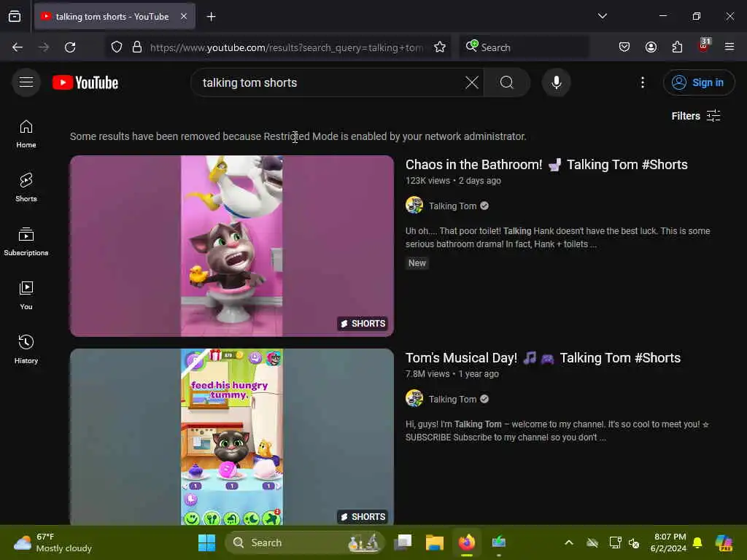View site security padlock info

(137, 47)
